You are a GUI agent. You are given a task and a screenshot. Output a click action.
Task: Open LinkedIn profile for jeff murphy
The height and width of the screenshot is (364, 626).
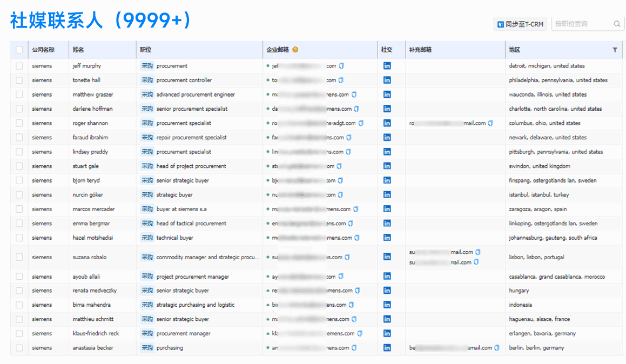click(x=387, y=66)
